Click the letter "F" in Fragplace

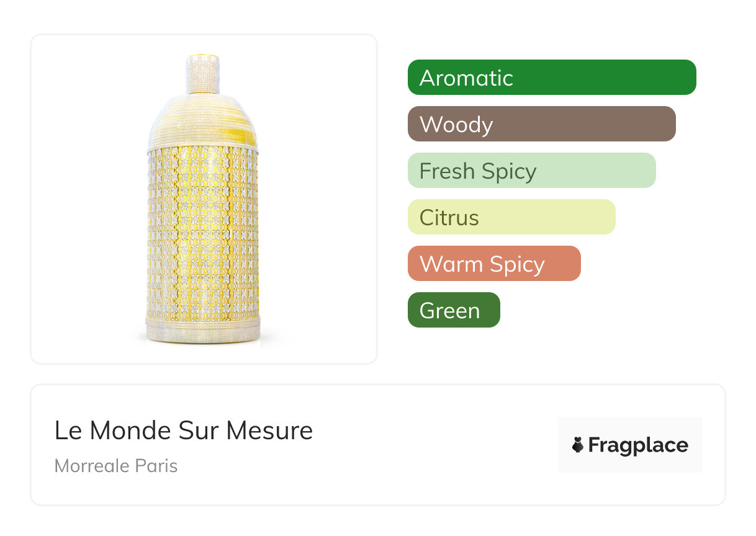(595, 445)
